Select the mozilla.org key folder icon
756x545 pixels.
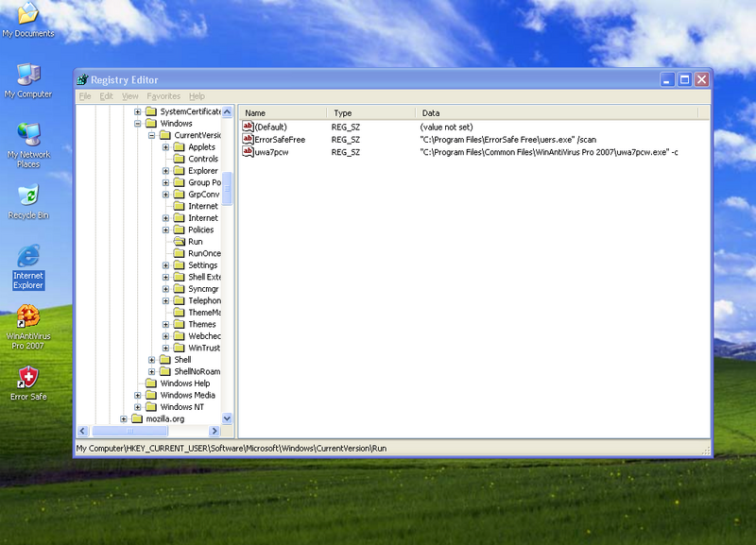tap(137, 418)
